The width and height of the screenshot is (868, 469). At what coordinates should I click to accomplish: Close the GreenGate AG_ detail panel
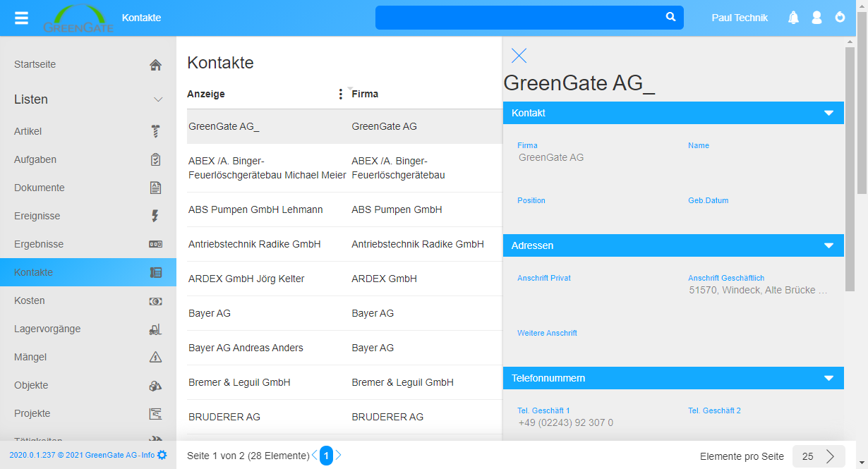coord(519,56)
